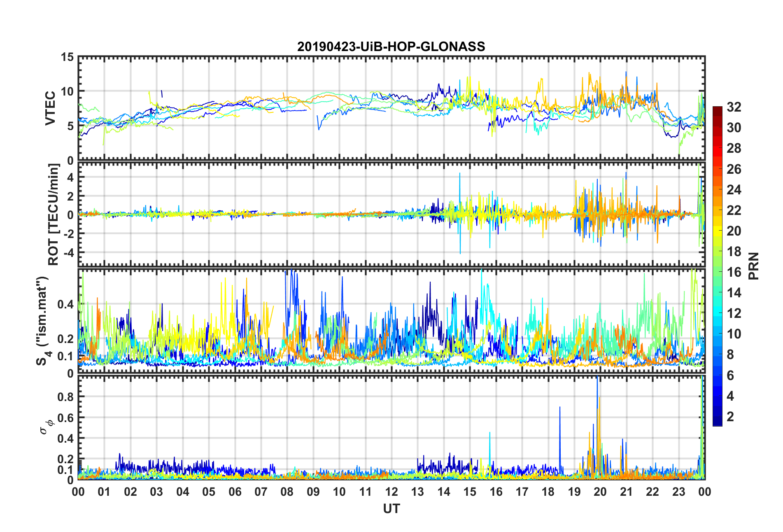Click x-axis tick label 23
Screen dimensions: 783x532
point(678,492)
